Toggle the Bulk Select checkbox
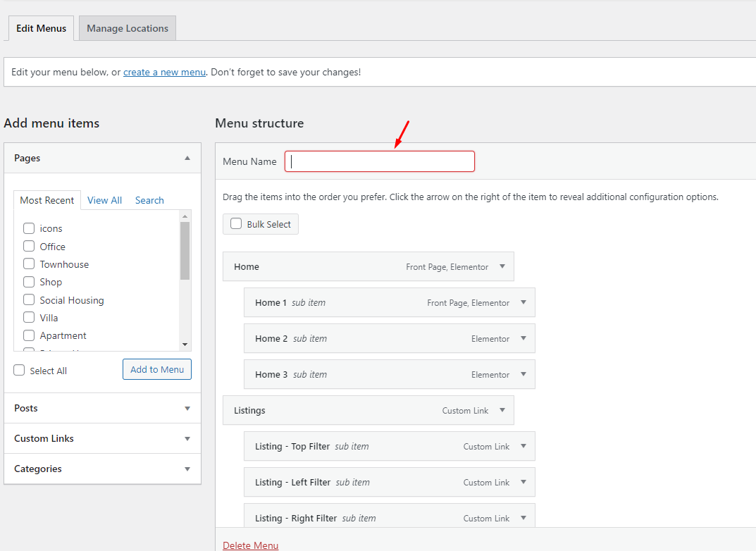Screen dimensions: 756x551 coord(236,224)
